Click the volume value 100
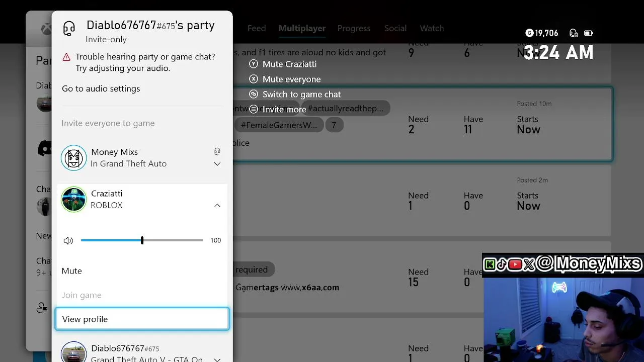Viewport: 644px width, 362px height. pyautogui.click(x=216, y=240)
